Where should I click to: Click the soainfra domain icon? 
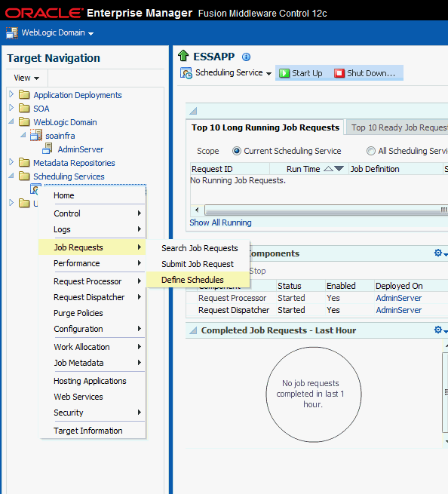(36, 135)
